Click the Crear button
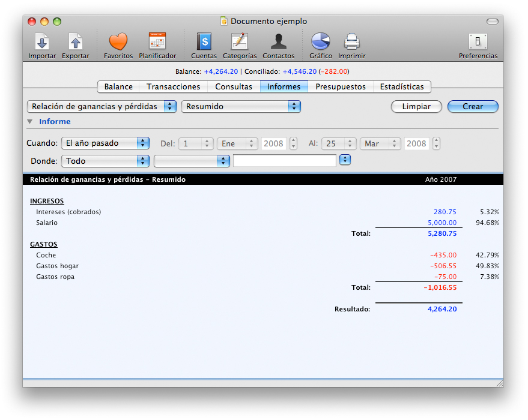The height and width of the screenshot is (420, 528). (473, 107)
